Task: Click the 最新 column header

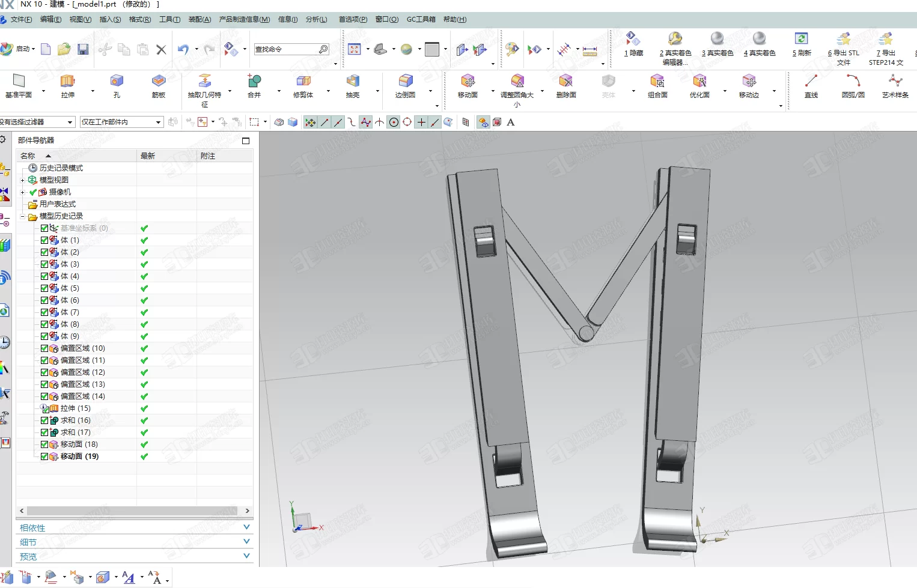Action: (167, 156)
